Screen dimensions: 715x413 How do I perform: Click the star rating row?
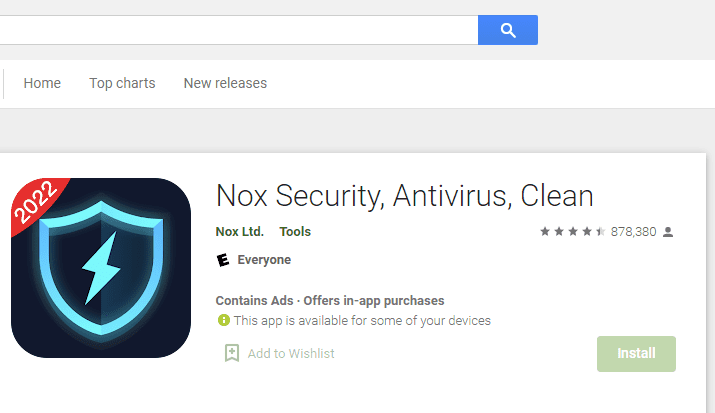coord(573,232)
